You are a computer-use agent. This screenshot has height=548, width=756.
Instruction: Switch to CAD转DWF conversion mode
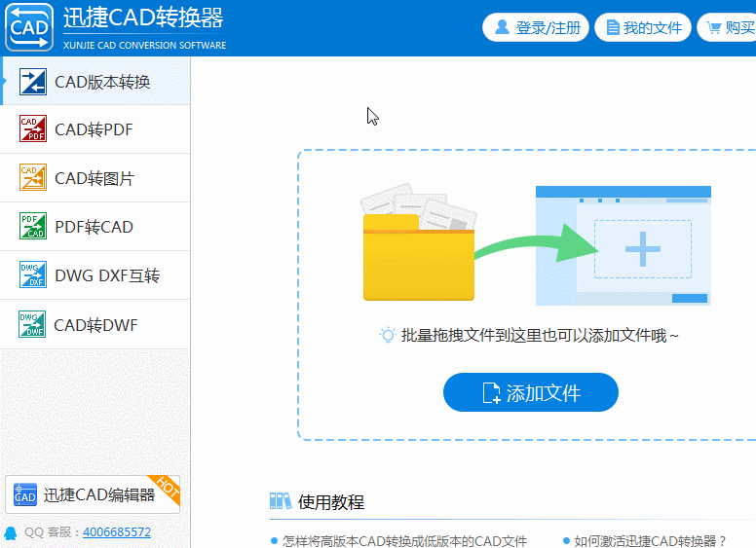[x=95, y=324]
